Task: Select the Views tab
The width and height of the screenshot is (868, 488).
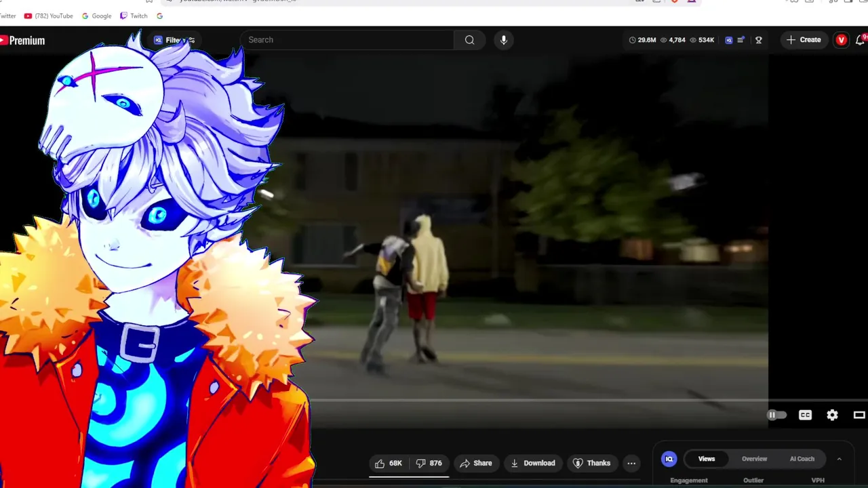Action: click(707, 459)
